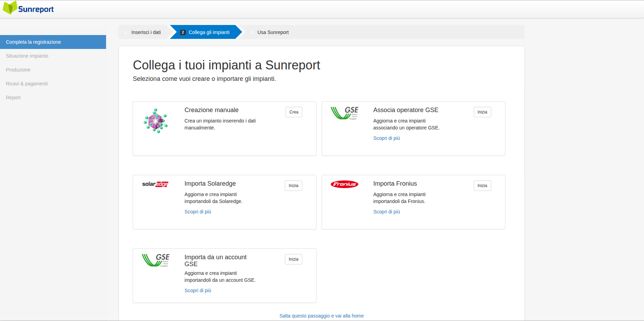The width and height of the screenshot is (644, 321).
Task: Open Situazione impianto in sidebar
Action: pos(27,56)
